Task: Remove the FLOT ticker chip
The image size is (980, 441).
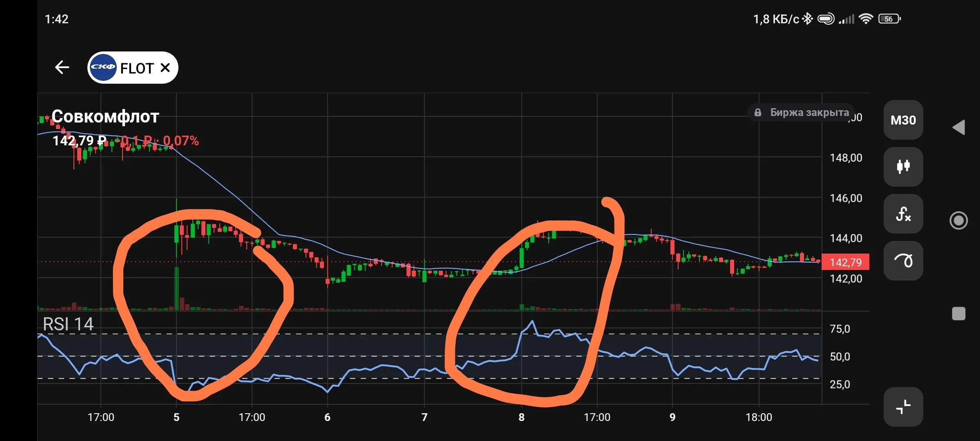Action: [165, 67]
